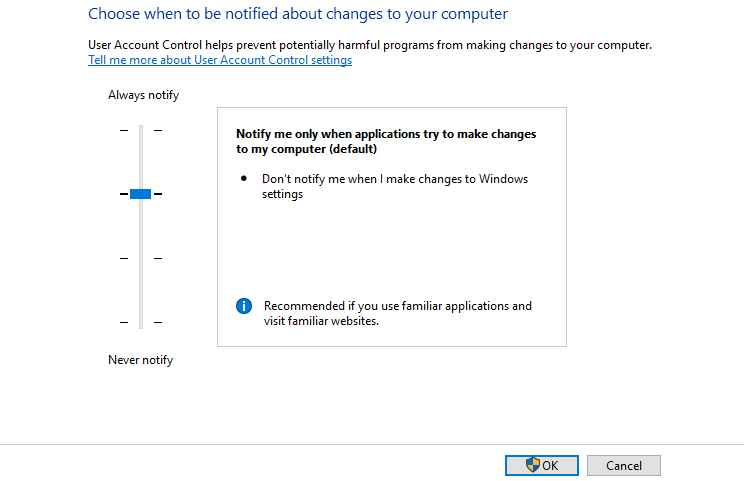
Task: Click the 'Never notify' label
Action: [140, 360]
